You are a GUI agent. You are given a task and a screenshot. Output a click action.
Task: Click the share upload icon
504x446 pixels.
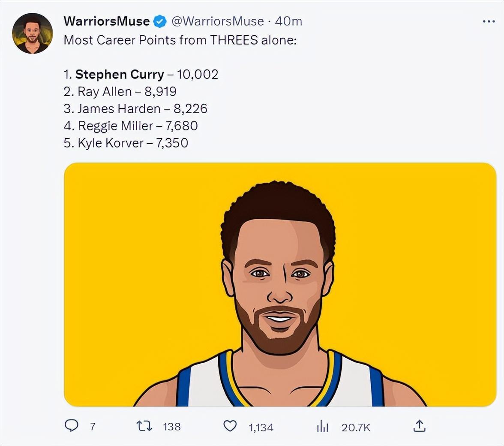click(419, 426)
